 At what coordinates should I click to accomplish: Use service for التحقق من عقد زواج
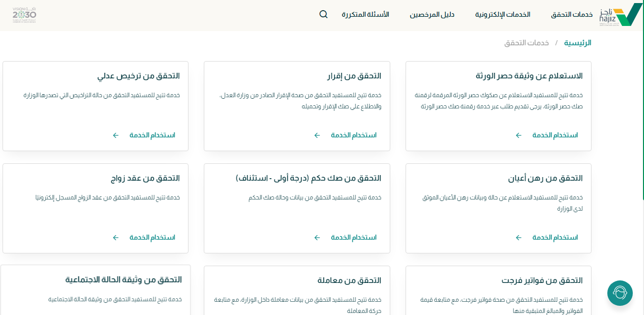(152, 238)
